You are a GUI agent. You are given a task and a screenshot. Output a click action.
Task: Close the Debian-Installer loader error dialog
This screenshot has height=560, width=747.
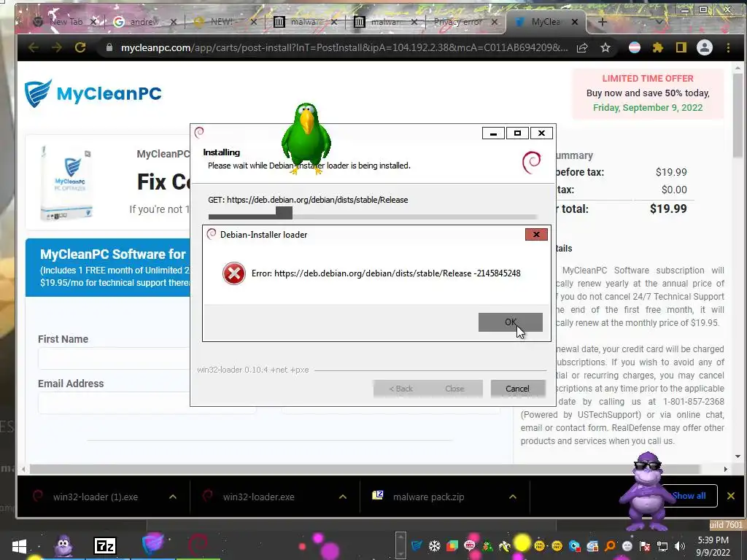pyautogui.click(x=536, y=234)
